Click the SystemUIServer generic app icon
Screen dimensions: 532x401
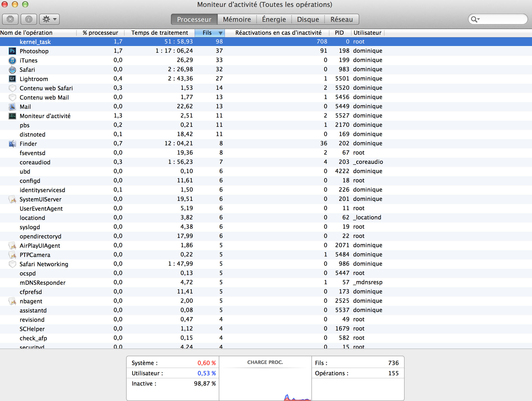[x=12, y=199]
